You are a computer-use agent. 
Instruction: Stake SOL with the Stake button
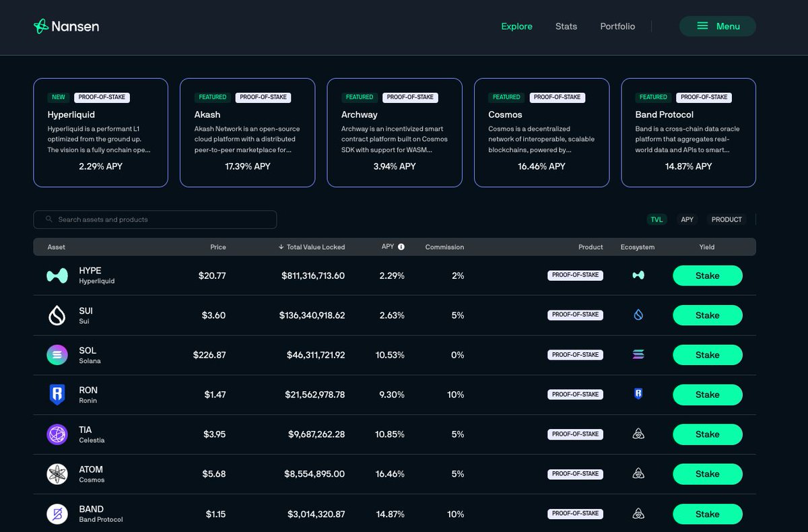708,355
